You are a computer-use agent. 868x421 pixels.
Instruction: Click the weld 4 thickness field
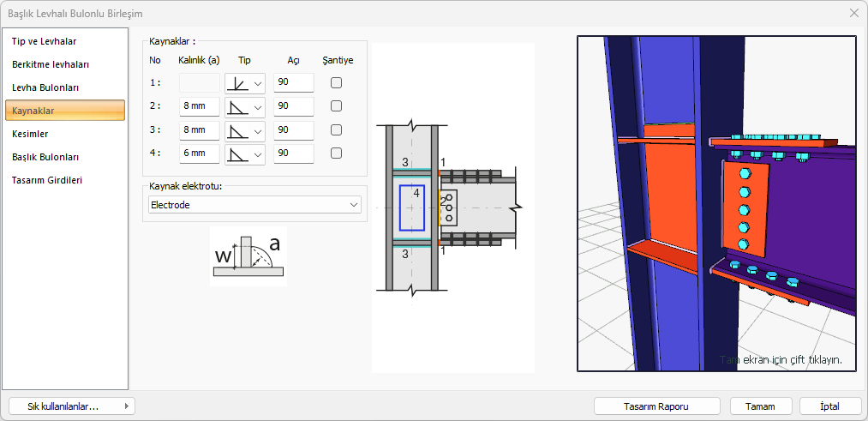coord(199,153)
